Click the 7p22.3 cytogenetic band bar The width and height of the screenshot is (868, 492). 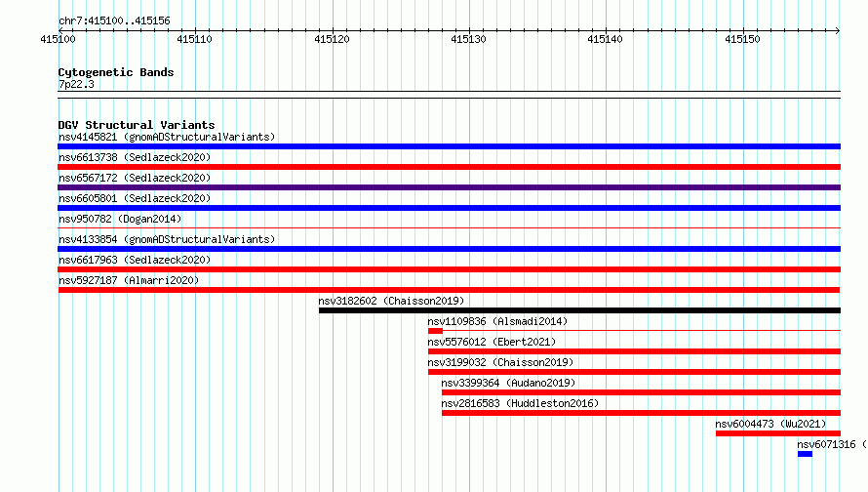pos(449,95)
